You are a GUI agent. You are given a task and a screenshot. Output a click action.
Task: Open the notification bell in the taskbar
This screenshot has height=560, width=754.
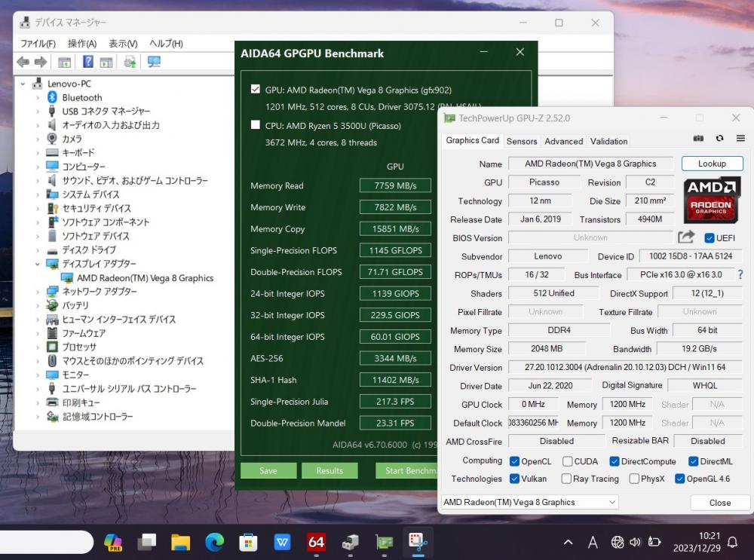(x=732, y=542)
